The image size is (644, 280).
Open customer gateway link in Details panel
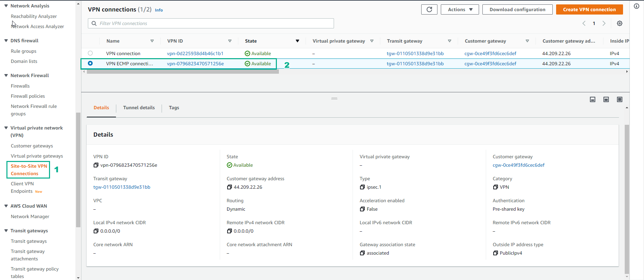coord(519,165)
